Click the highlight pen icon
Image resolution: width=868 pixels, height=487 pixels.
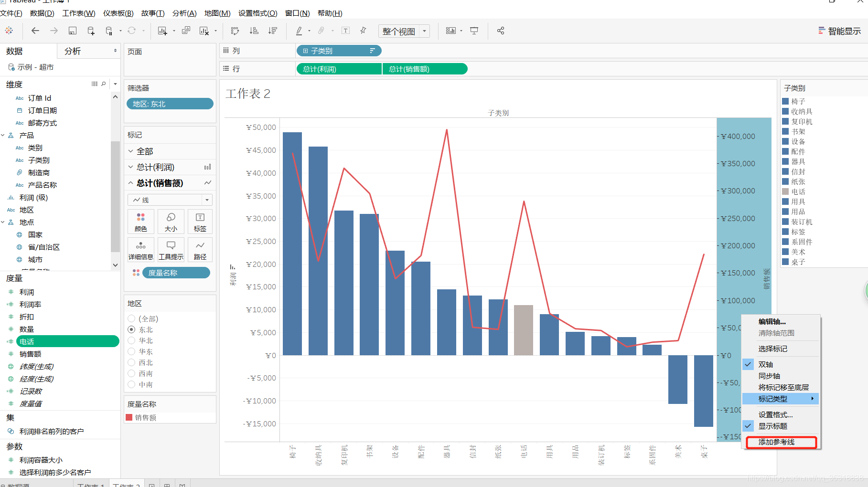click(299, 31)
